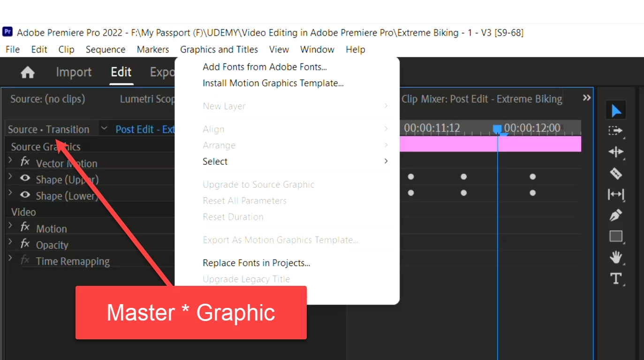This screenshot has height=360, width=644.
Task: Click the blue playhead marker
Action: pos(498,129)
